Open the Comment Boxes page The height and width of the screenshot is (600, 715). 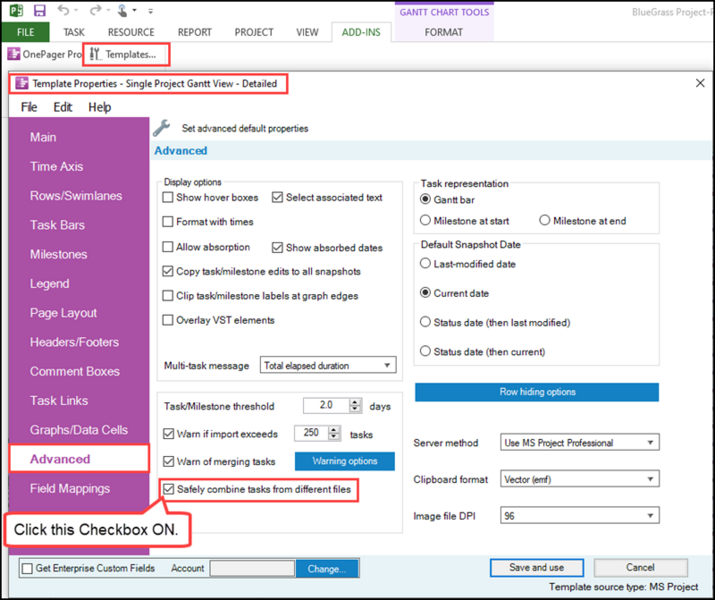pyautogui.click(x=75, y=371)
